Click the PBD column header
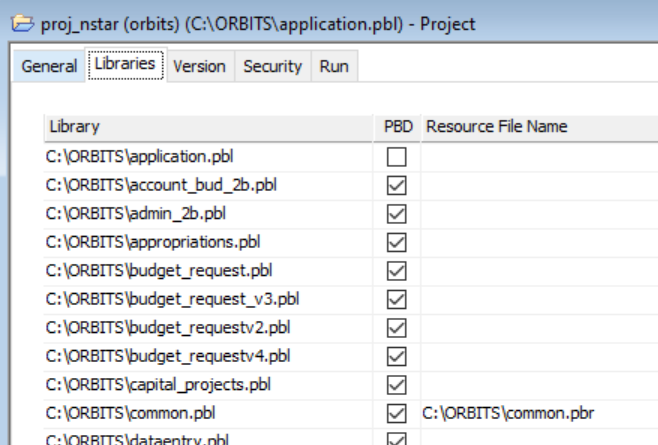This screenshot has height=445, width=658. (x=397, y=127)
